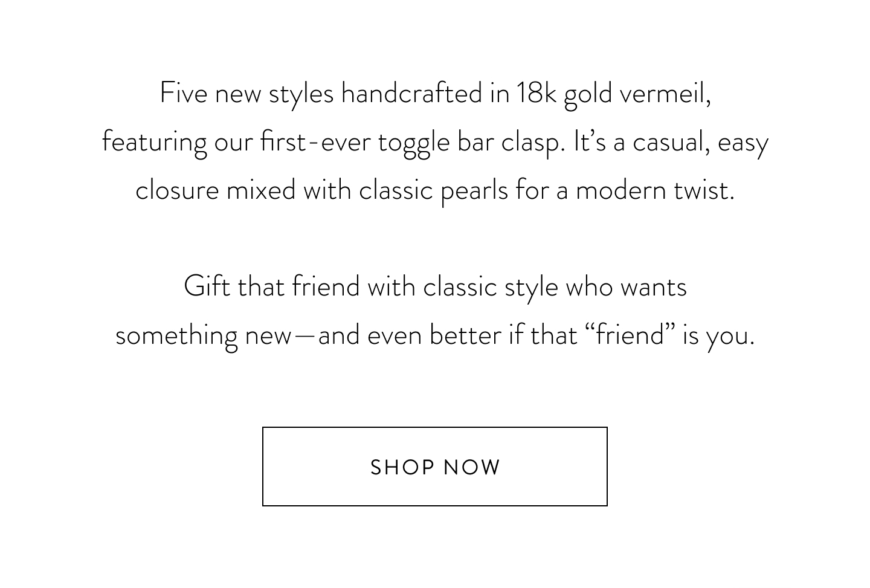Click the words 'modern twist'

pos(655,191)
